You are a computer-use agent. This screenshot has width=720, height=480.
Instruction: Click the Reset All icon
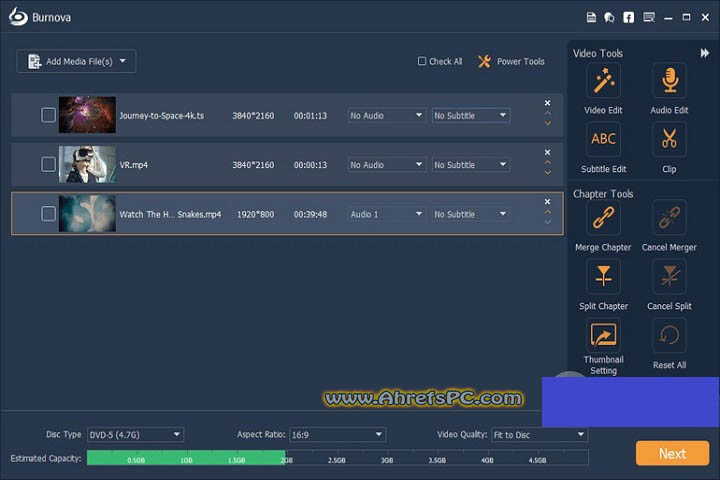[669, 335]
